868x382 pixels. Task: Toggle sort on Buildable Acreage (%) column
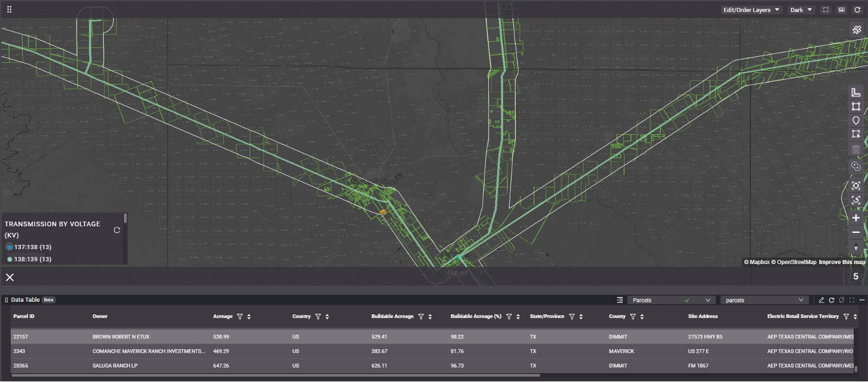(517, 317)
